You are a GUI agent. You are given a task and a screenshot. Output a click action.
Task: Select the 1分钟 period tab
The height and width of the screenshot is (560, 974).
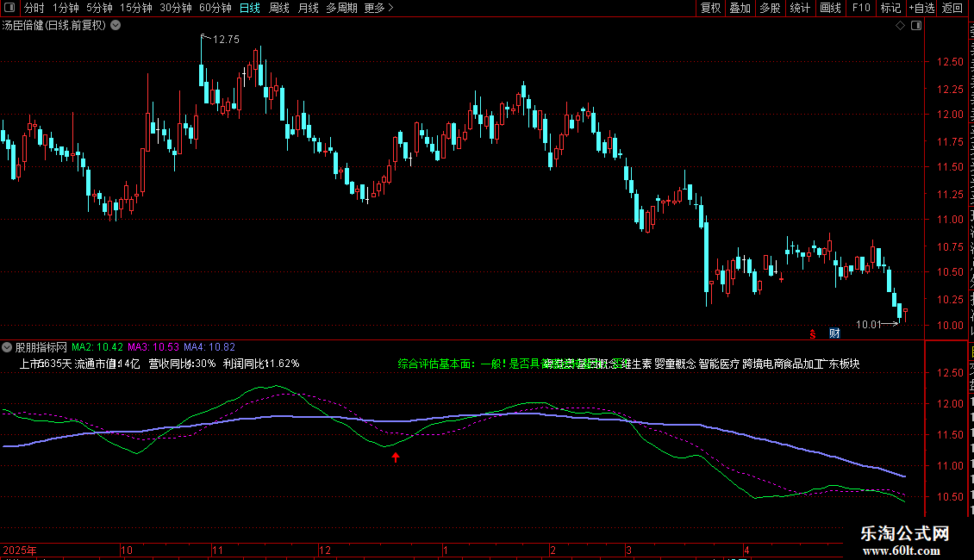(x=66, y=8)
